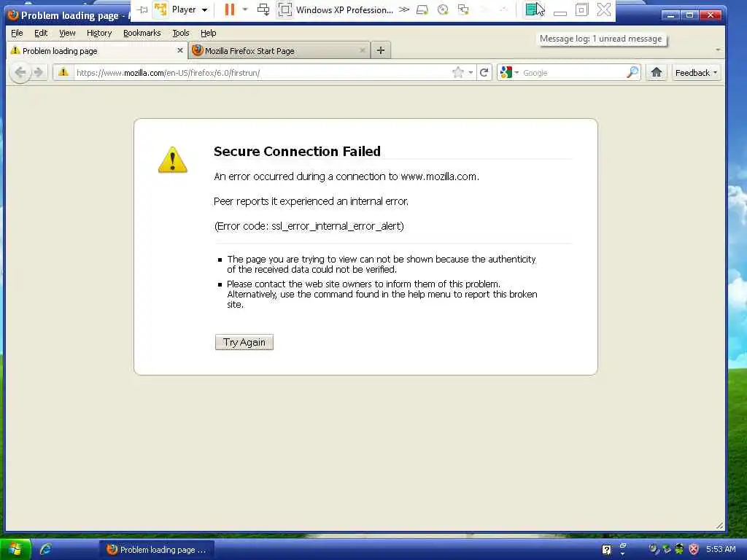Viewport: 747px width, 560px height.
Task: Click the system clock showing 5:53 AM
Action: 721,550
